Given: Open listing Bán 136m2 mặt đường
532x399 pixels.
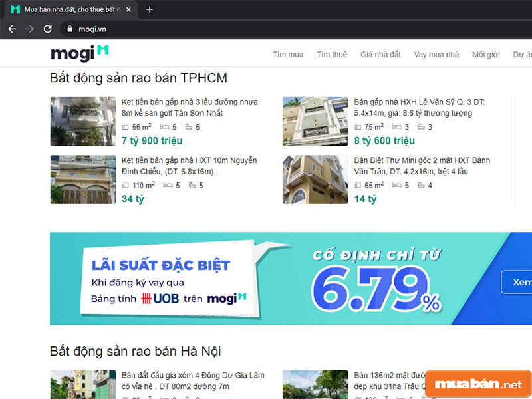Looking at the screenshot, I should [x=390, y=380].
